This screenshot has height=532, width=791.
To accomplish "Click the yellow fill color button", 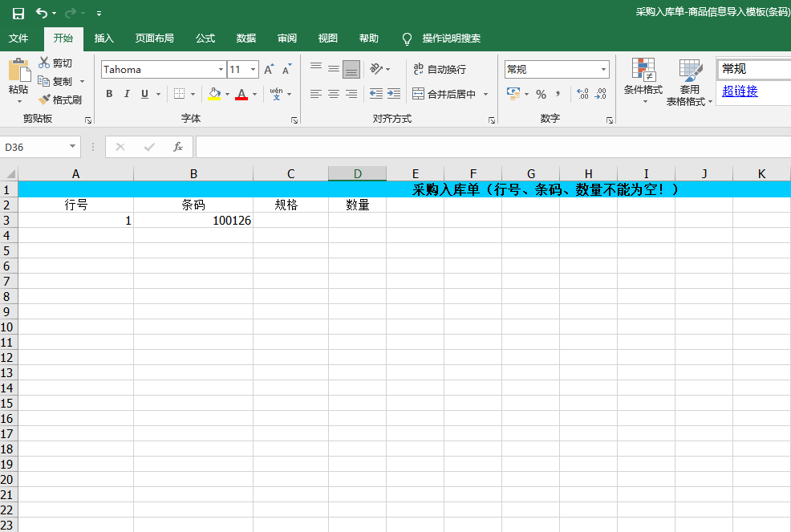I will pyautogui.click(x=213, y=94).
